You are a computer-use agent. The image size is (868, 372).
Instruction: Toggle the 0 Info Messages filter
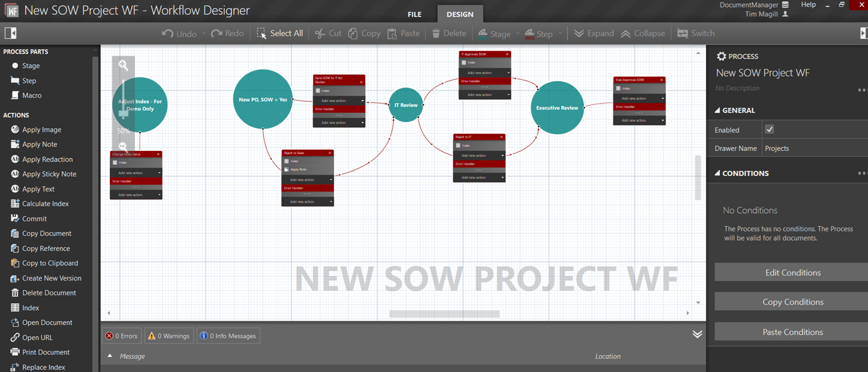(x=228, y=335)
